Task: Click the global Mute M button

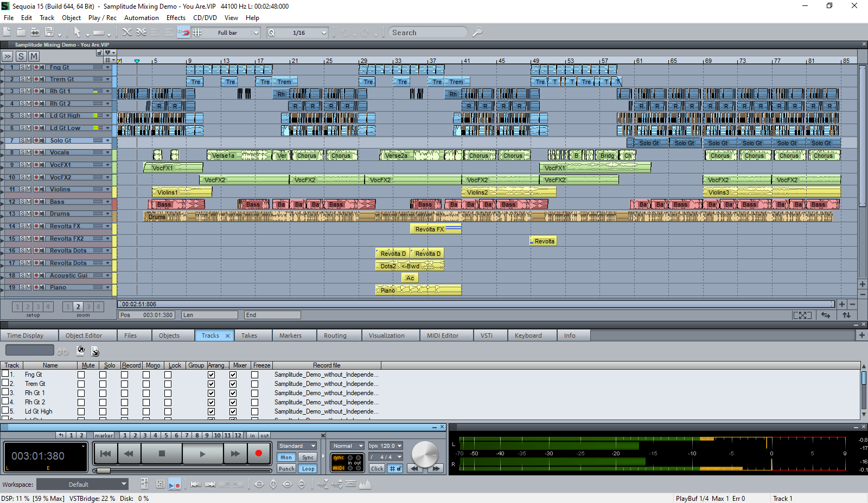Action: (34, 56)
